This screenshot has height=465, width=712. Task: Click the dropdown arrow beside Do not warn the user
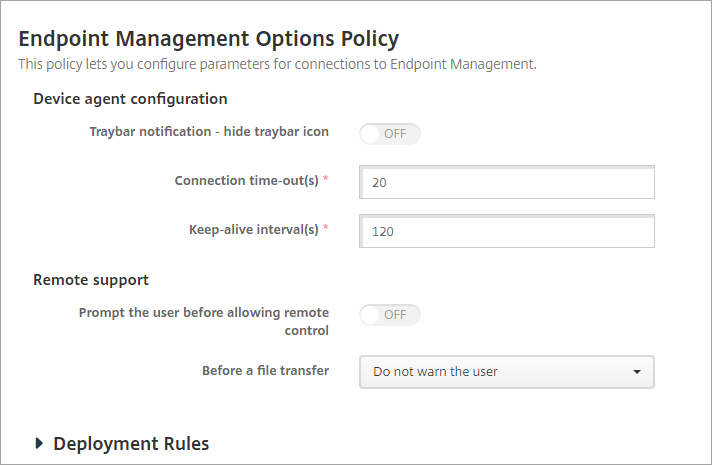(637, 372)
